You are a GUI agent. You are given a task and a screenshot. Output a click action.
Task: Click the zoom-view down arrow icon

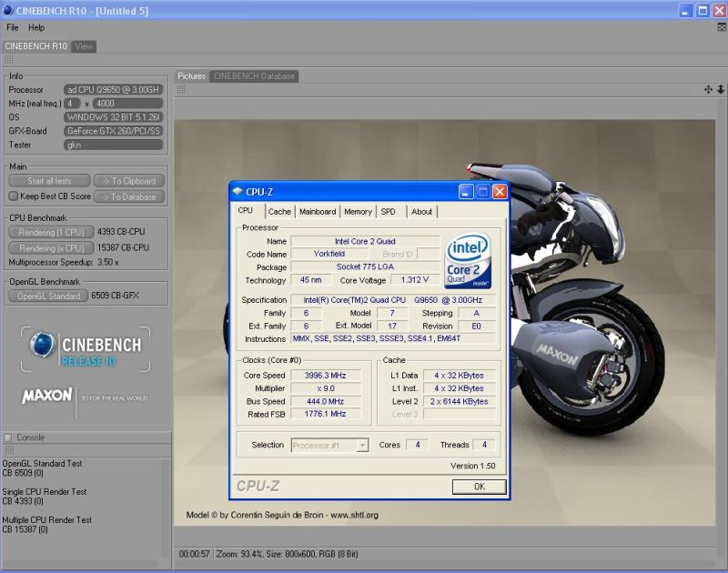(x=721, y=89)
